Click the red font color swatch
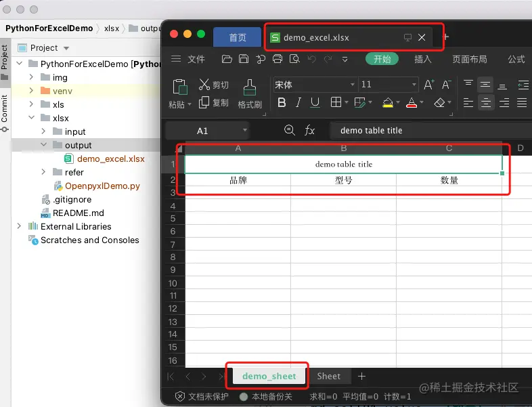The width and height of the screenshot is (532, 407). coord(412,102)
